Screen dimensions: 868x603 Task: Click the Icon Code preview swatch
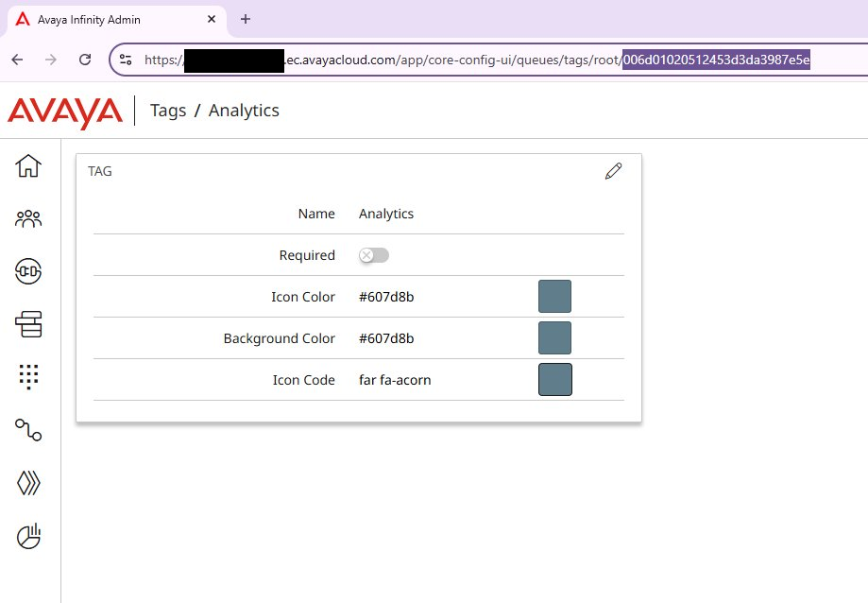[x=554, y=379]
